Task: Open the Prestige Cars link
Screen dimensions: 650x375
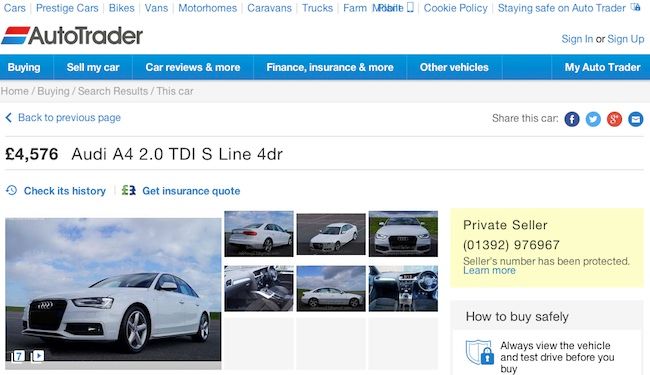Action: [67, 8]
